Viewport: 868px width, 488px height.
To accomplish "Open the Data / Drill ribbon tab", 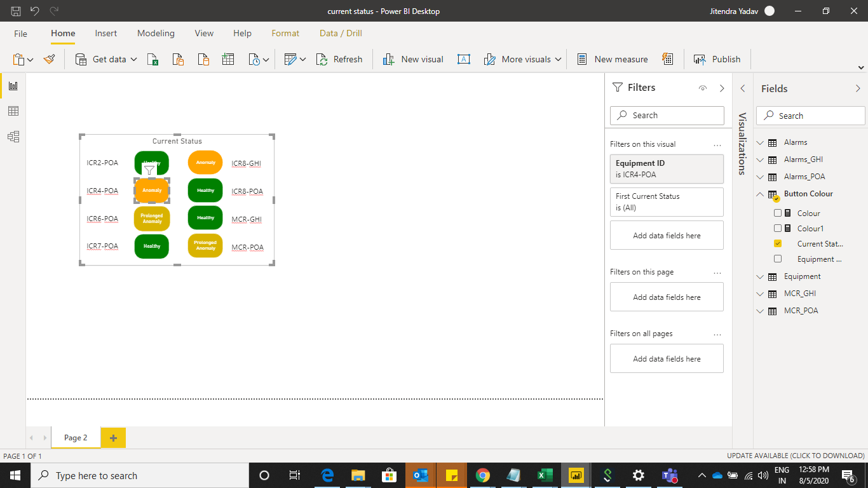I will pos(341,34).
